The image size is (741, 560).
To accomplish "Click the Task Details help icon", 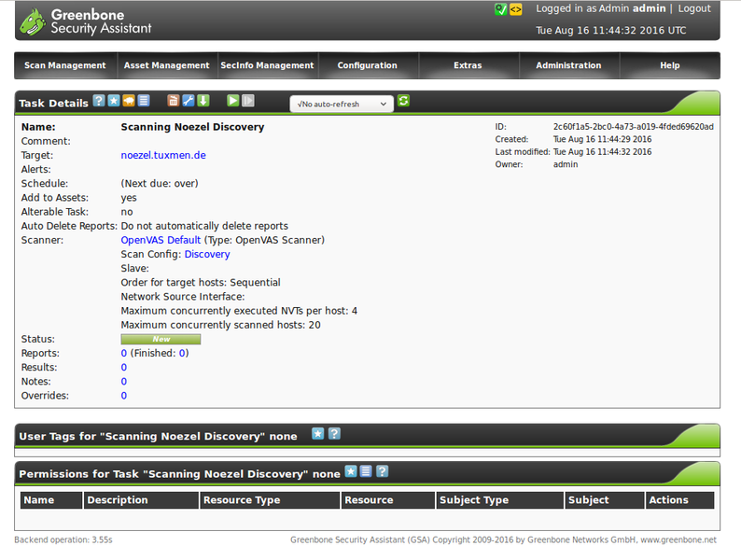I will pos(99,101).
